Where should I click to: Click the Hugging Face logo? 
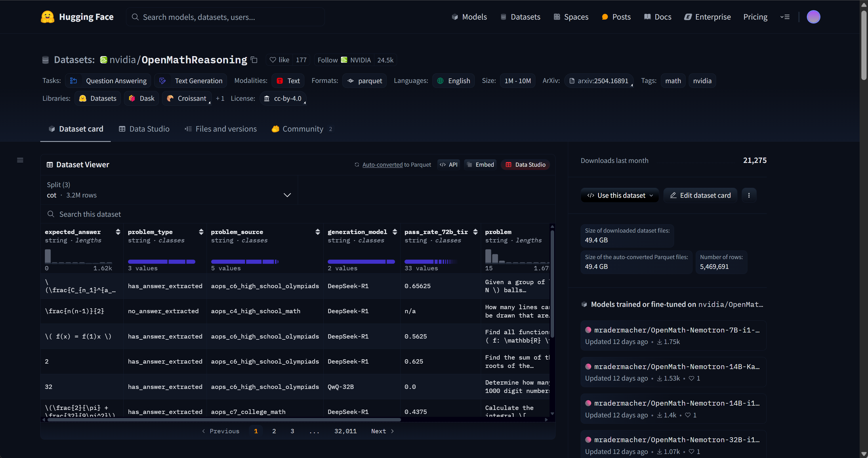pos(47,17)
